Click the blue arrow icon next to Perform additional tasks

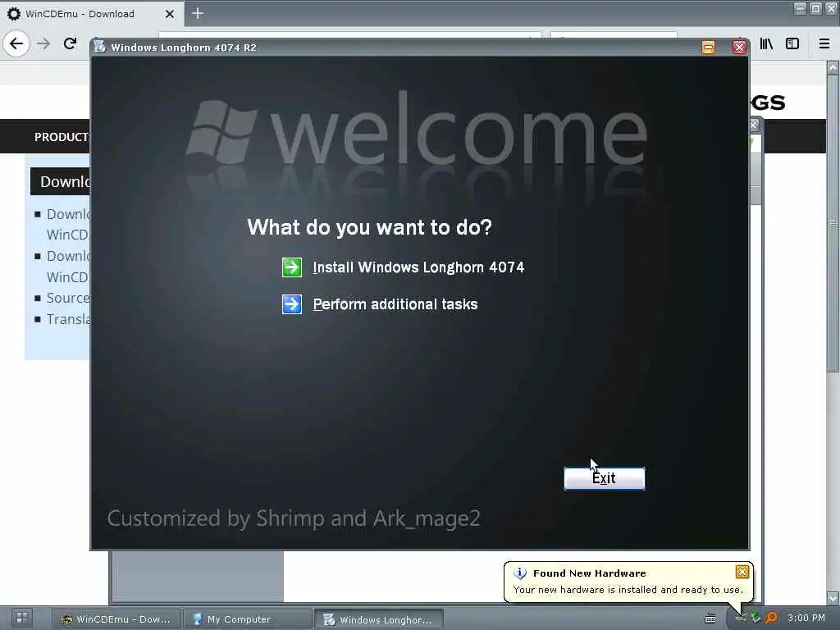click(292, 304)
